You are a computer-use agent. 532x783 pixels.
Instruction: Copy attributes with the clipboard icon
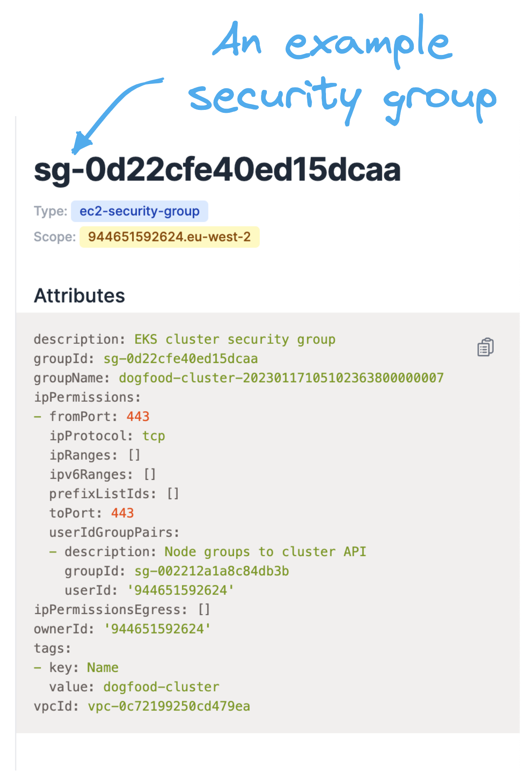[485, 347]
